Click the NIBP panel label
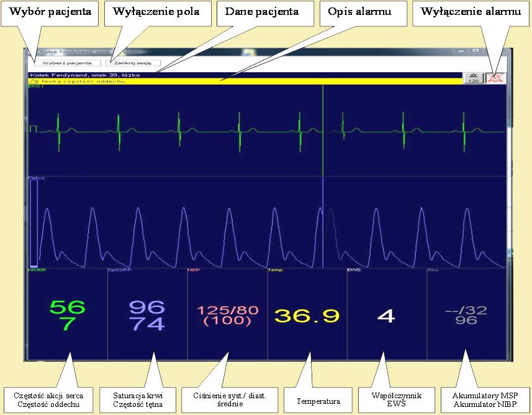This screenshot has height=415, width=532. pyautogui.click(x=194, y=270)
